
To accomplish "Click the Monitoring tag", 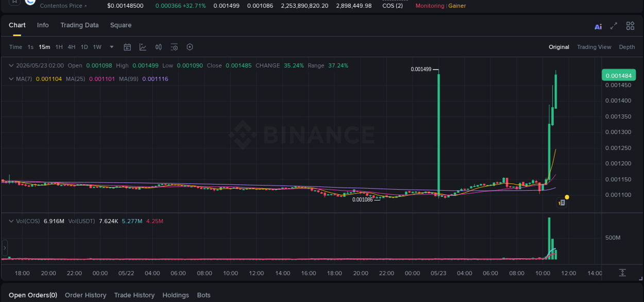I will tap(430, 6).
